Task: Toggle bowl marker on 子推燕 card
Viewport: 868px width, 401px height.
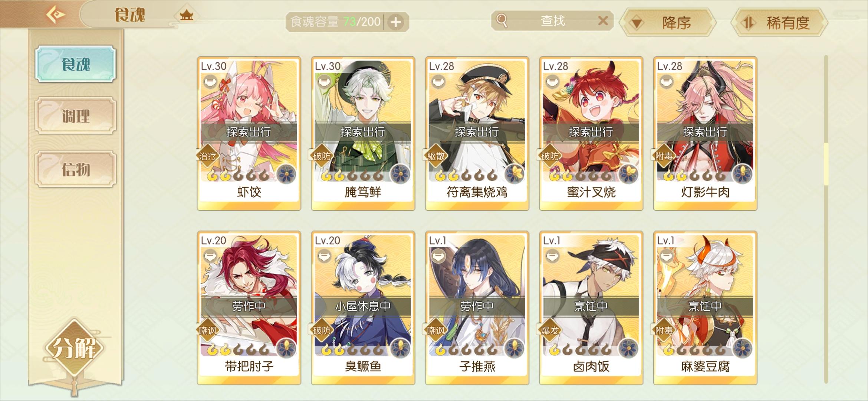Action: (438, 256)
